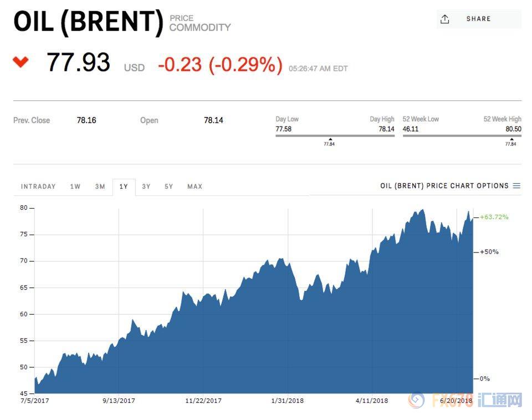Click the COMMODITY label link

(x=200, y=27)
